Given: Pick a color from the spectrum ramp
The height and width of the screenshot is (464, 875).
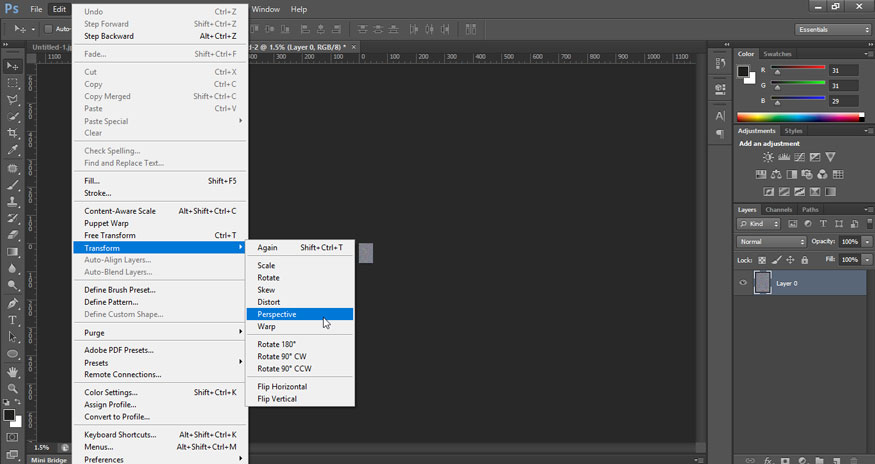Looking at the screenshot, I should coord(800,117).
